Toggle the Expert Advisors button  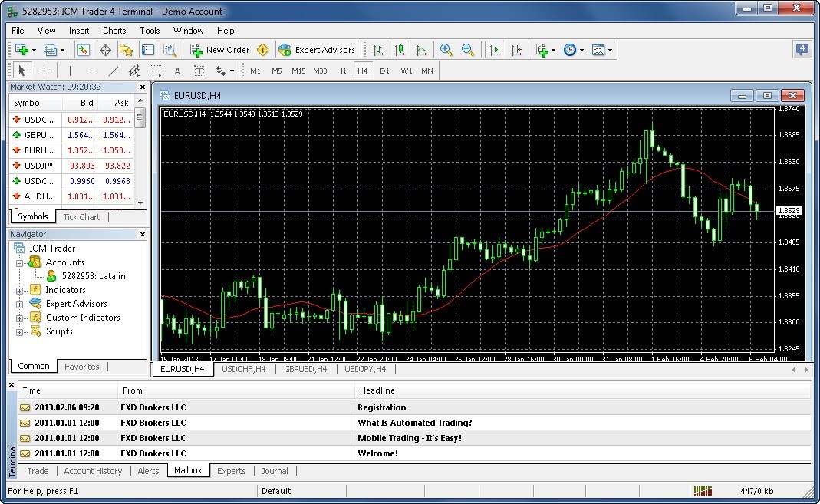317,50
